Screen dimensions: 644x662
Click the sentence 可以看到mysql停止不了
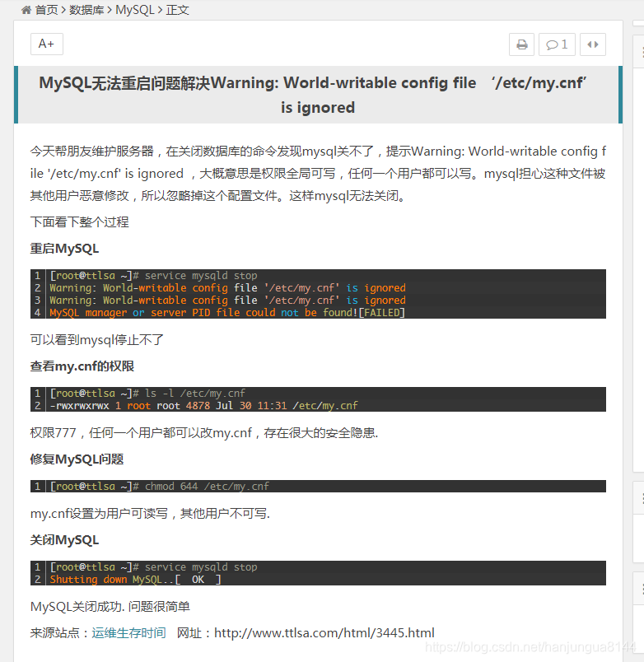(x=97, y=340)
